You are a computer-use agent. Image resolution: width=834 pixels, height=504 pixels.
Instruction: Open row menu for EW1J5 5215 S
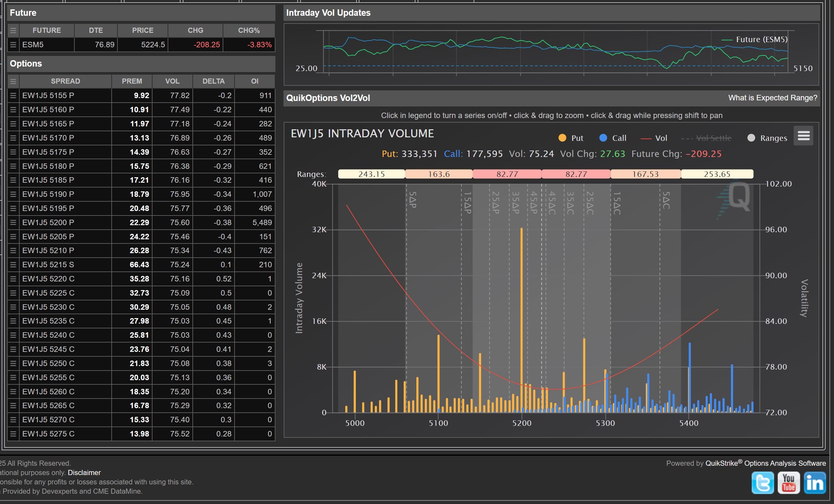point(13,264)
